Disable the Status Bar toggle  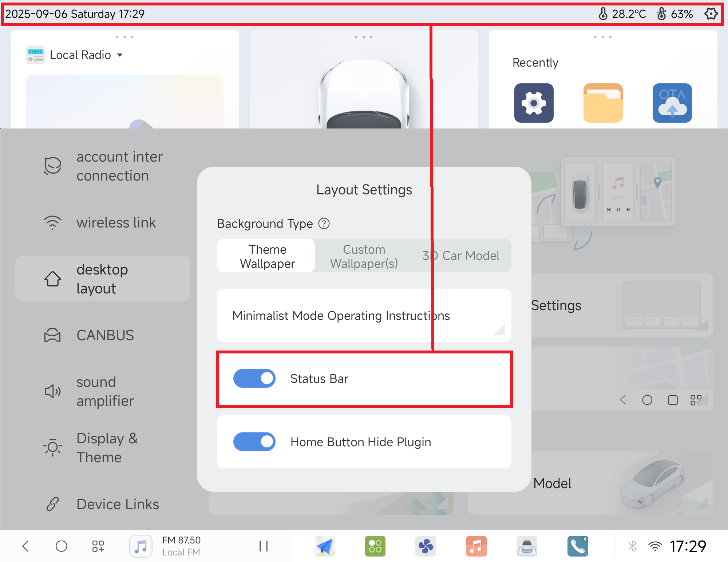[x=254, y=379]
